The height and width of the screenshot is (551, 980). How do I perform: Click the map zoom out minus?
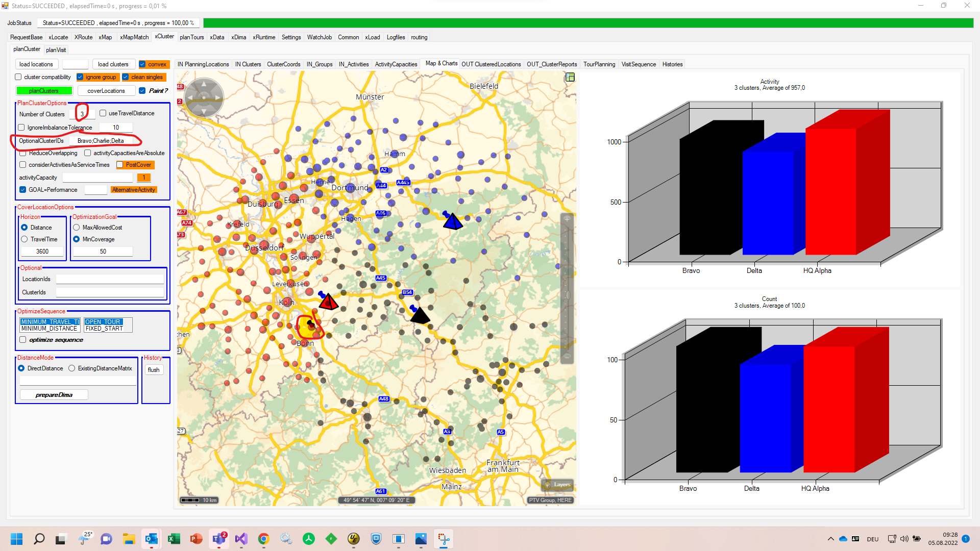click(x=567, y=358)
